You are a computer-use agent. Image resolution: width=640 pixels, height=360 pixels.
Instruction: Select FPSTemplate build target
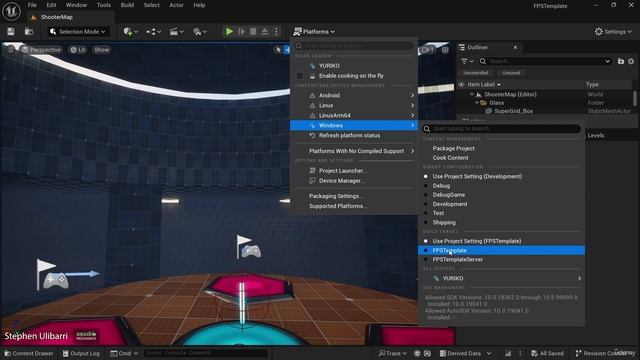click(502, 251)
